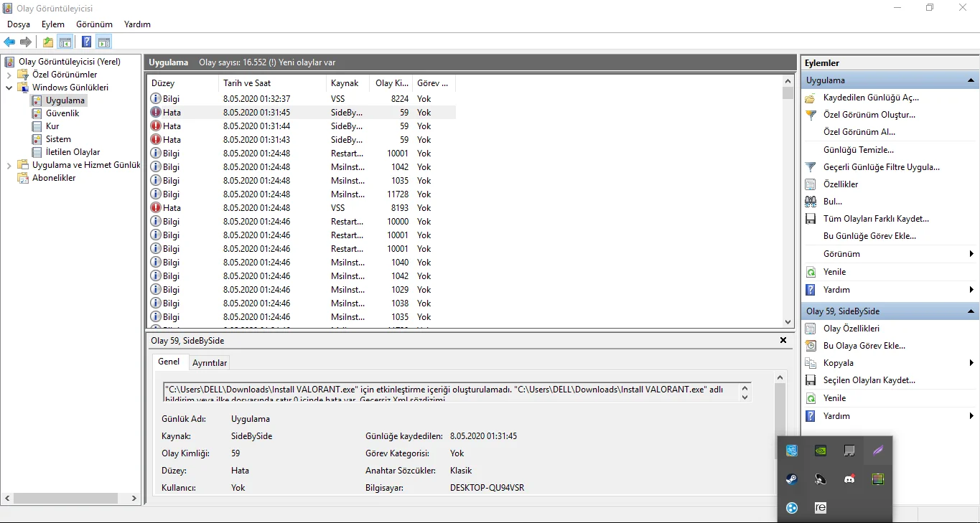Select Abonelikler in the tree
The image size is (980, 523).
[54, 178]
